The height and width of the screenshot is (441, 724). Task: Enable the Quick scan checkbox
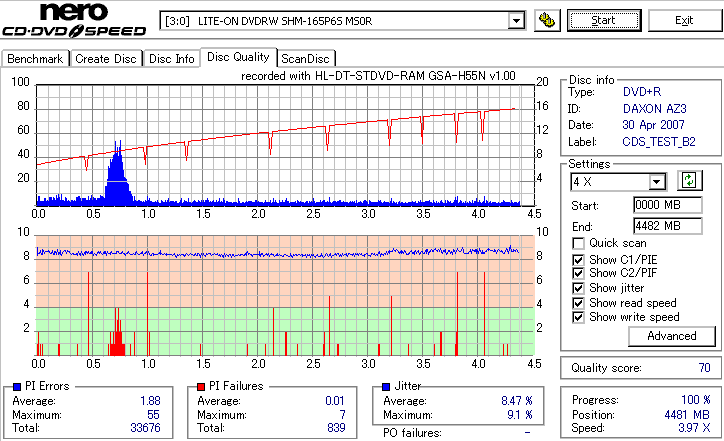pos(578,243)
